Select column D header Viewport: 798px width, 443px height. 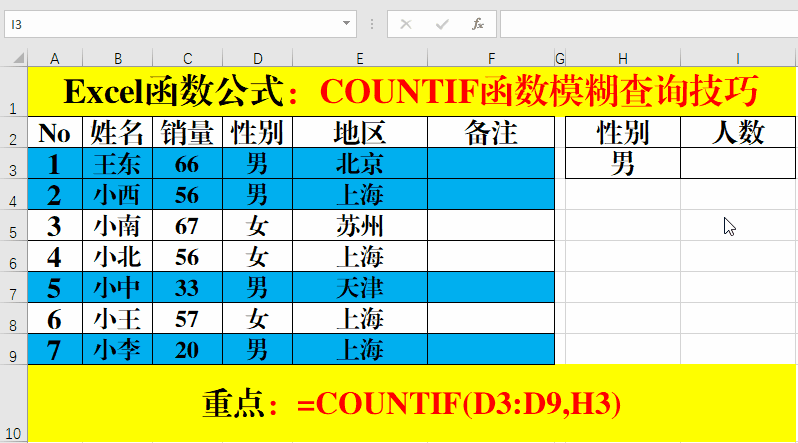click(x=258, y=59)
